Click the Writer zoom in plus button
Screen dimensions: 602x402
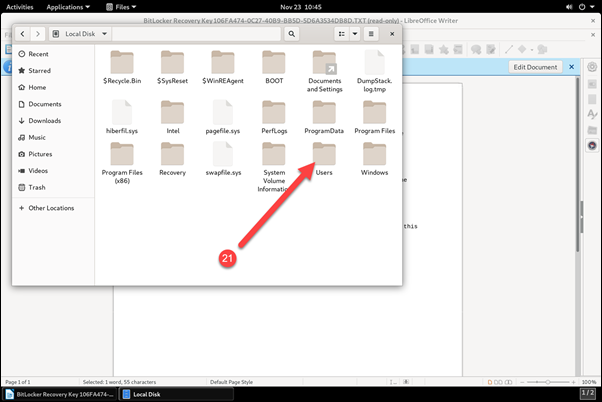click(x=573, y=382)
